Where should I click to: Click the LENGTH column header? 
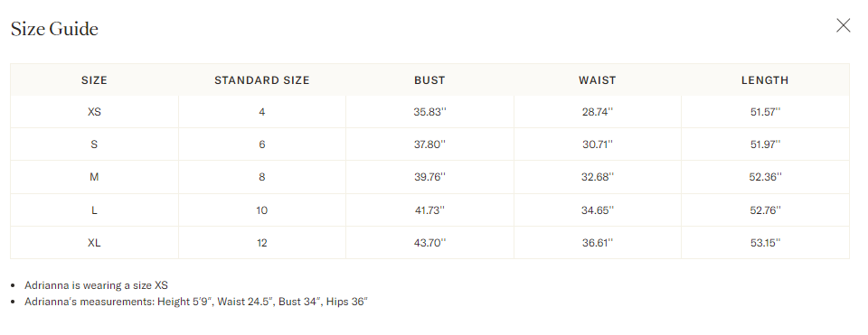(765, 80)
